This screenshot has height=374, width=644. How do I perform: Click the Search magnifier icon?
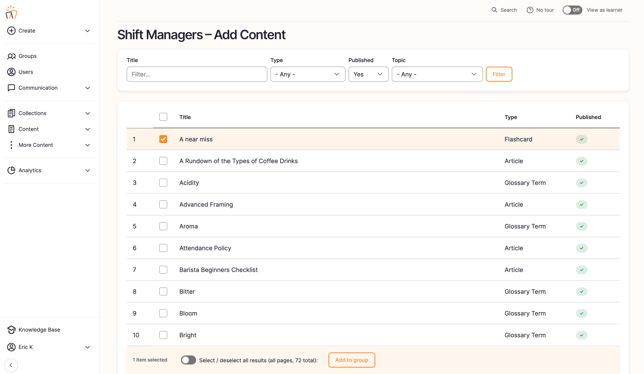pos(494,10)
